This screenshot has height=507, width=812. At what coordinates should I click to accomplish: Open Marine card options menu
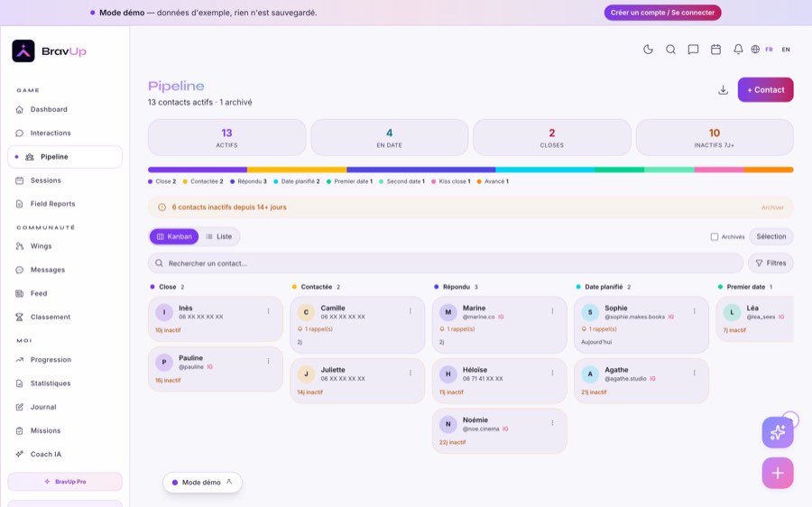point(552,311)
